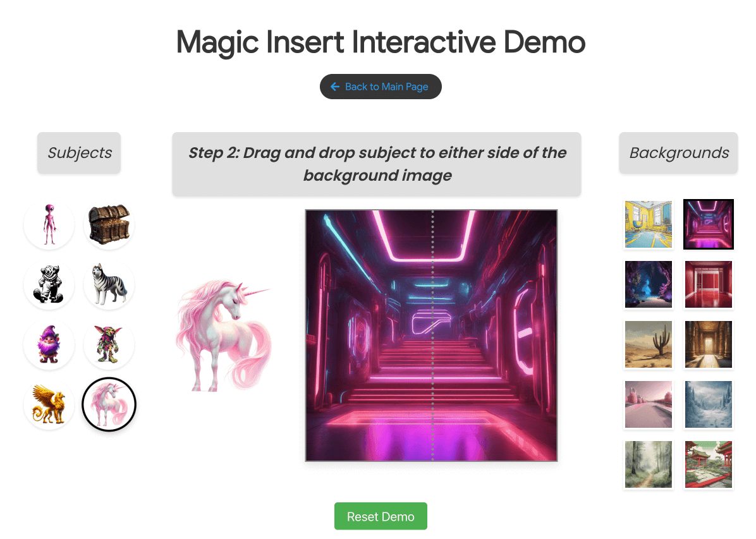Select the husky dog subject
Viewport: 756px width, 539px height.
[x=109, y=284]
